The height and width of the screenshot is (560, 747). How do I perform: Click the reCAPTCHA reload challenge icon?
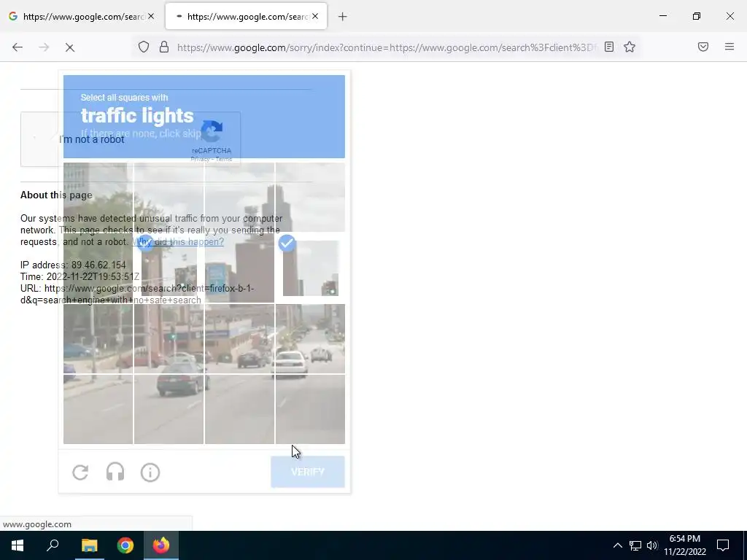click(x=80, y=472)
